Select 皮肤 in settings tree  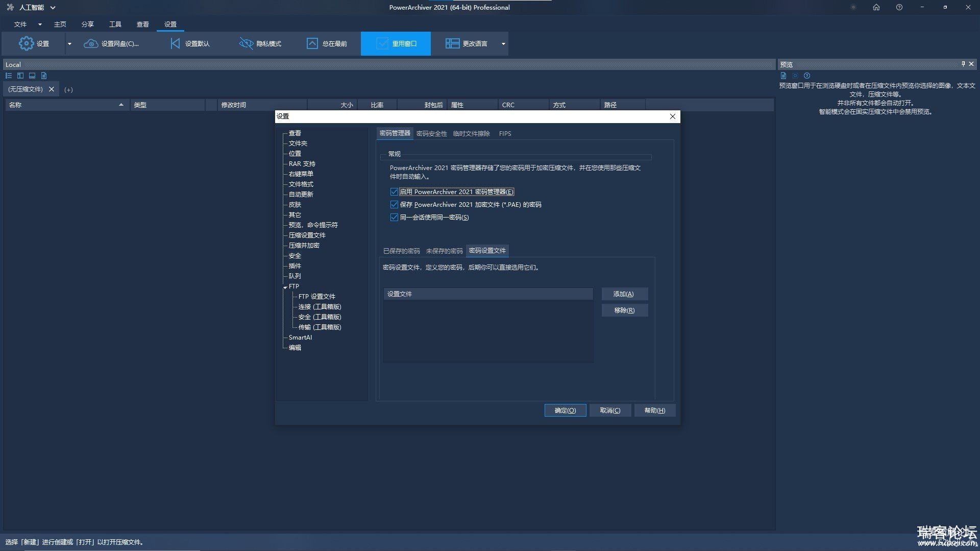(295, 205)
